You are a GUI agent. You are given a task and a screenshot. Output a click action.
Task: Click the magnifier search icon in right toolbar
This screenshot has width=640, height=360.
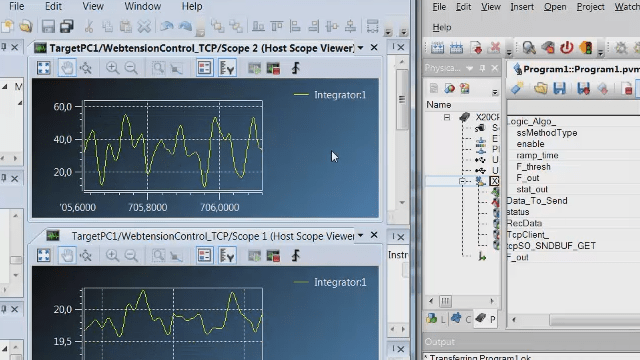[x=529, y=48]
